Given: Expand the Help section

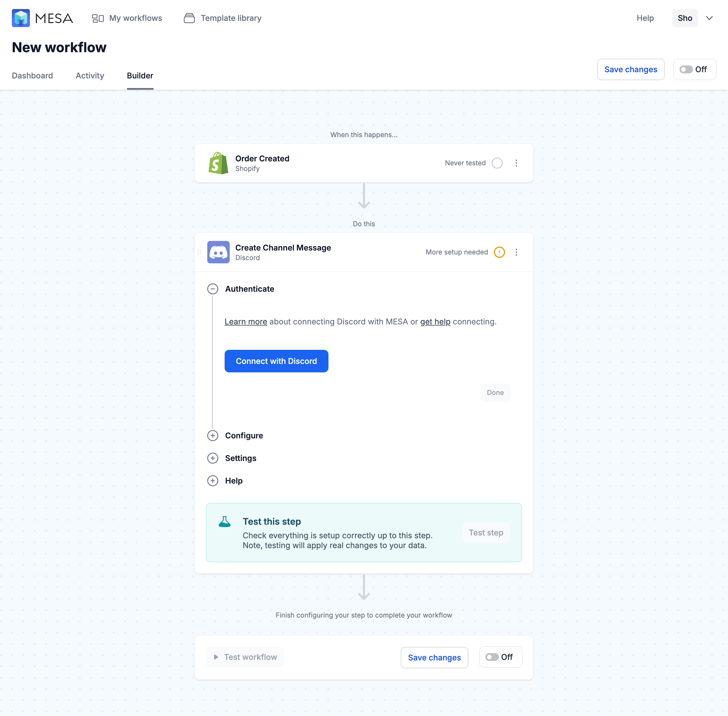Looking at the screenshot, I should click(213, 481).
